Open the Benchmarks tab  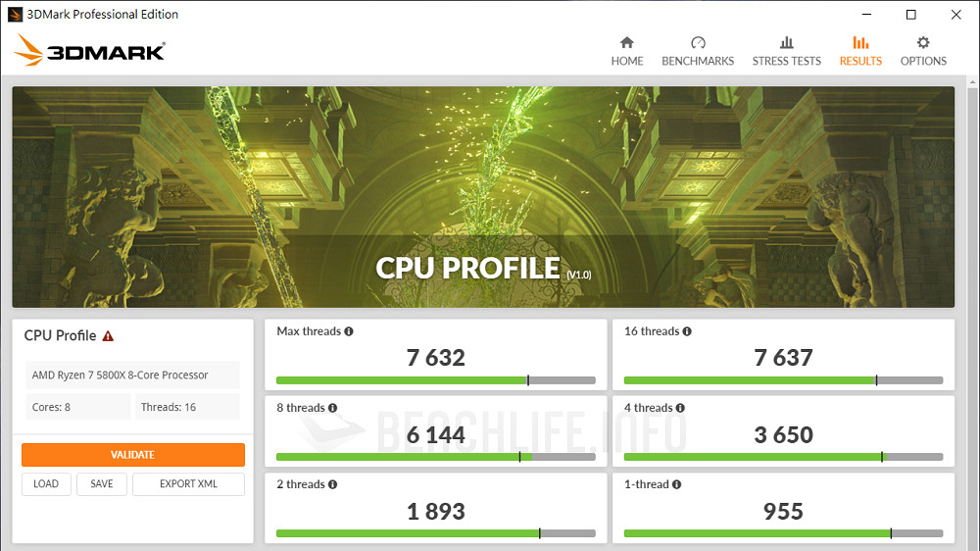(x=698, y=51)
